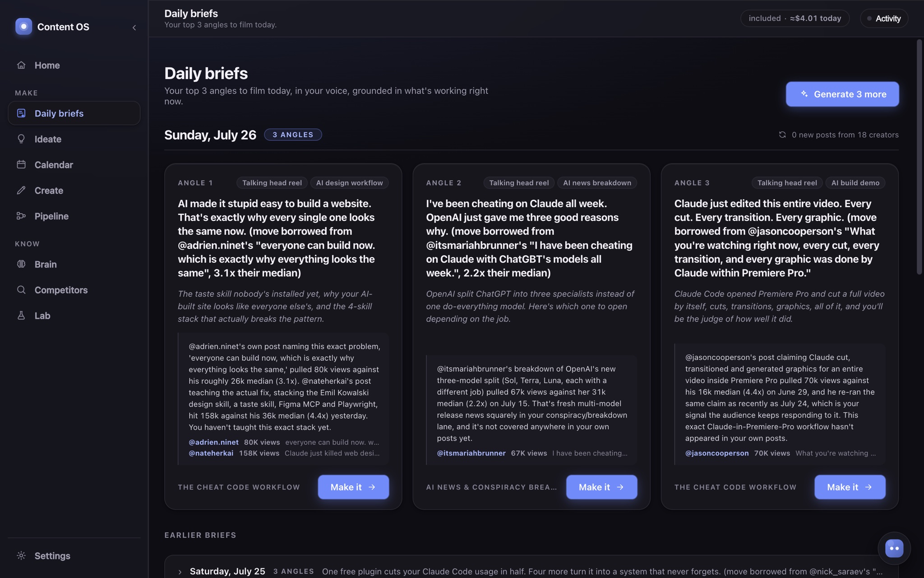924x578 pixels.
Task: Click the AI build demo tag
Action: pyautogui.click(x=855, y=183)
